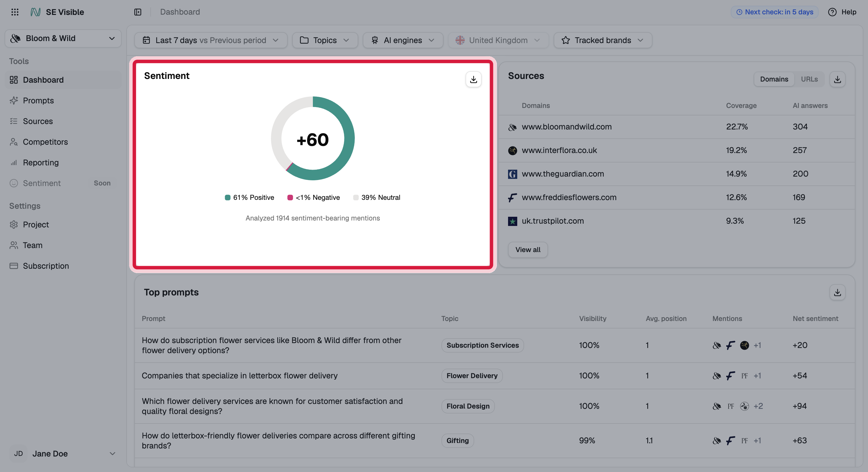Click the Coverage column header in Sources
The width and height of the screenshot is (868, 472).
click(x=741, y=106)
